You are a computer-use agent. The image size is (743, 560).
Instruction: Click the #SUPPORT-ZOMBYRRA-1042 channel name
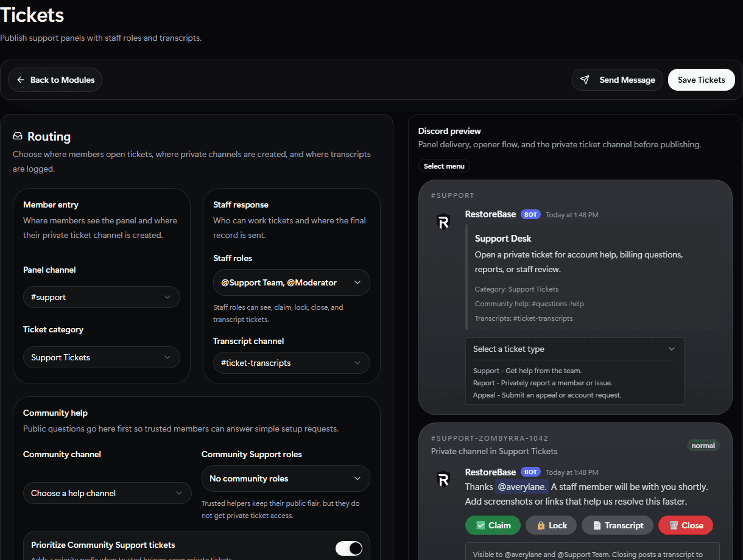[x=490, y=438]
